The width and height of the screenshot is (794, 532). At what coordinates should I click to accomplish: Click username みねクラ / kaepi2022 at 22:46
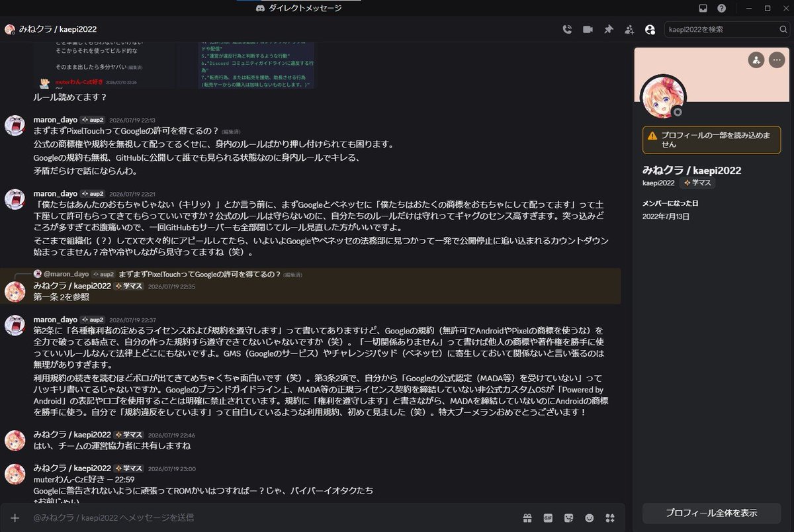(72, 435)
